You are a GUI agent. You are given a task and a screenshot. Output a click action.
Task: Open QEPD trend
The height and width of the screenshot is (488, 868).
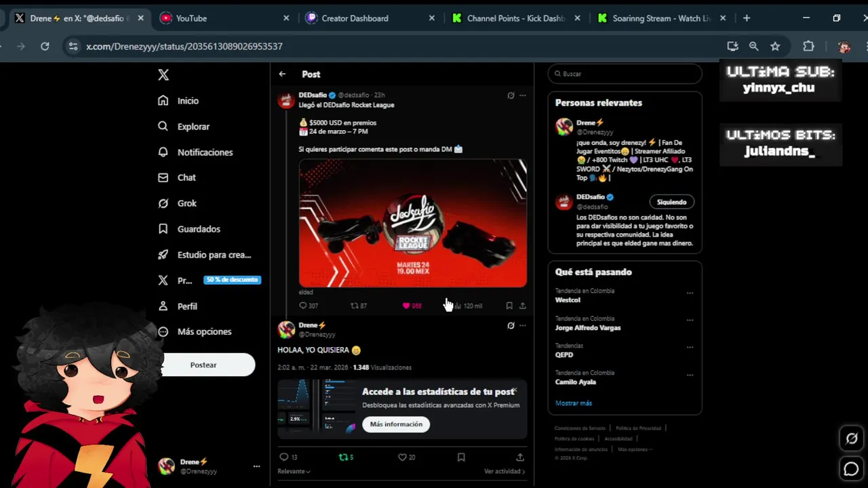click(564, 354)
